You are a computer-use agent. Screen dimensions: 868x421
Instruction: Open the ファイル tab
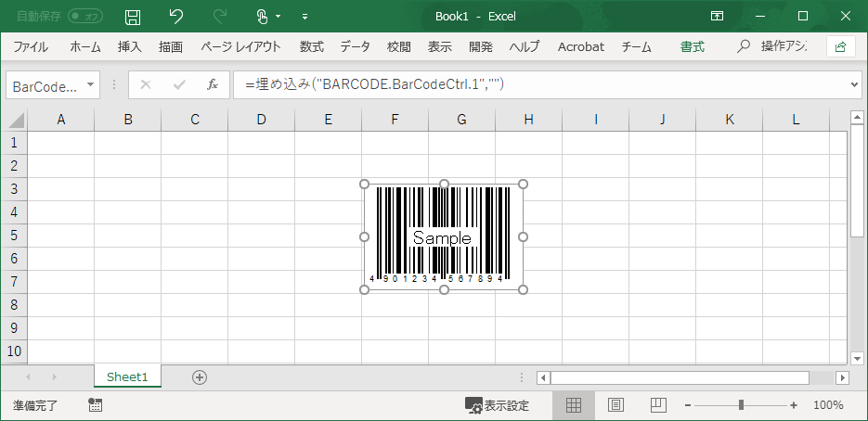(x=31, y=47)
